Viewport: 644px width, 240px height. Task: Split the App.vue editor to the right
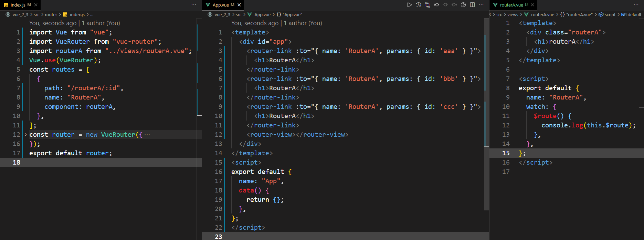coord(472,5)
